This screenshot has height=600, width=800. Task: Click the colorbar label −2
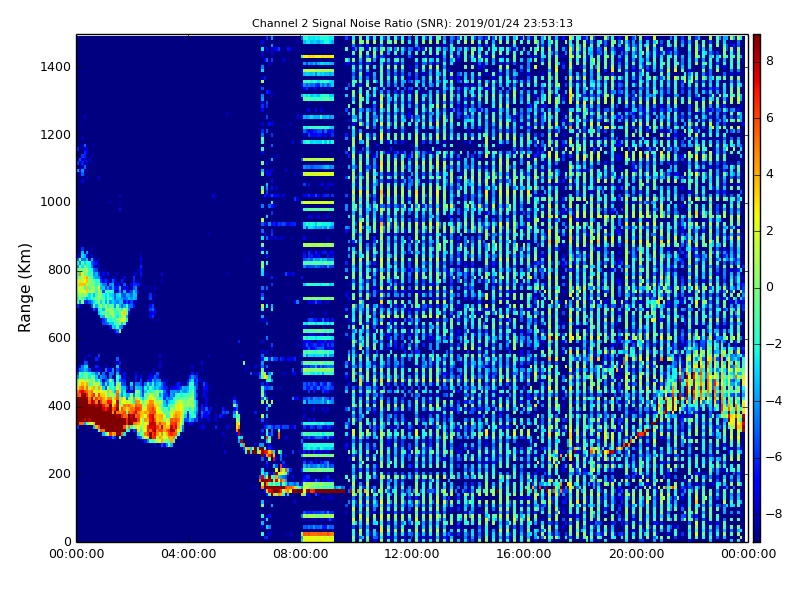point(774,344)
